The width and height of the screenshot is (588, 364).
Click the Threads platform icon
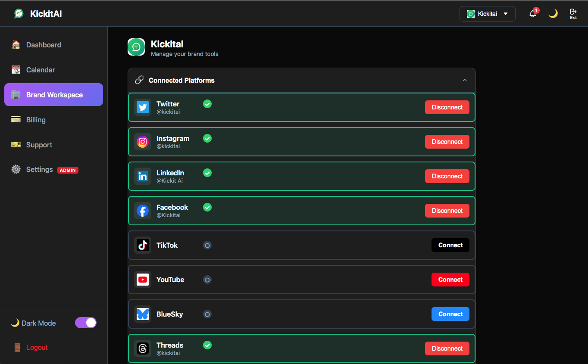tap(142, 348)
